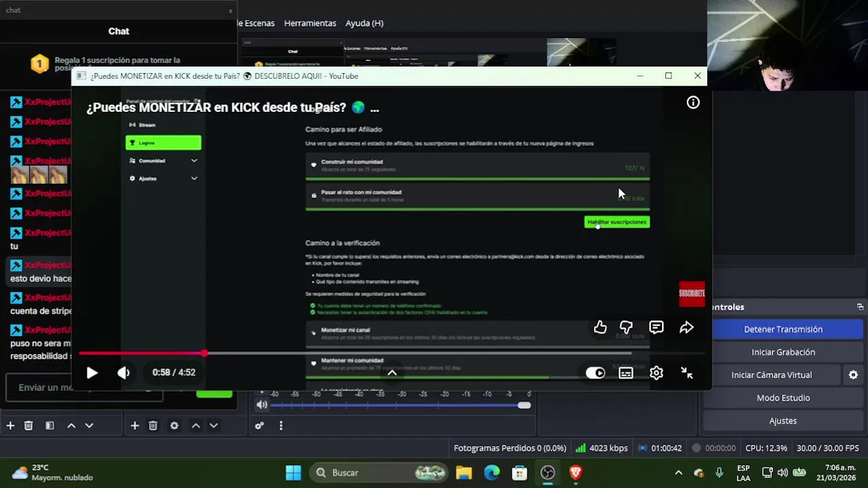Click the Fotogramas Perdidos status text
This screenshot has height=488, width=868.
click(510, 448)
